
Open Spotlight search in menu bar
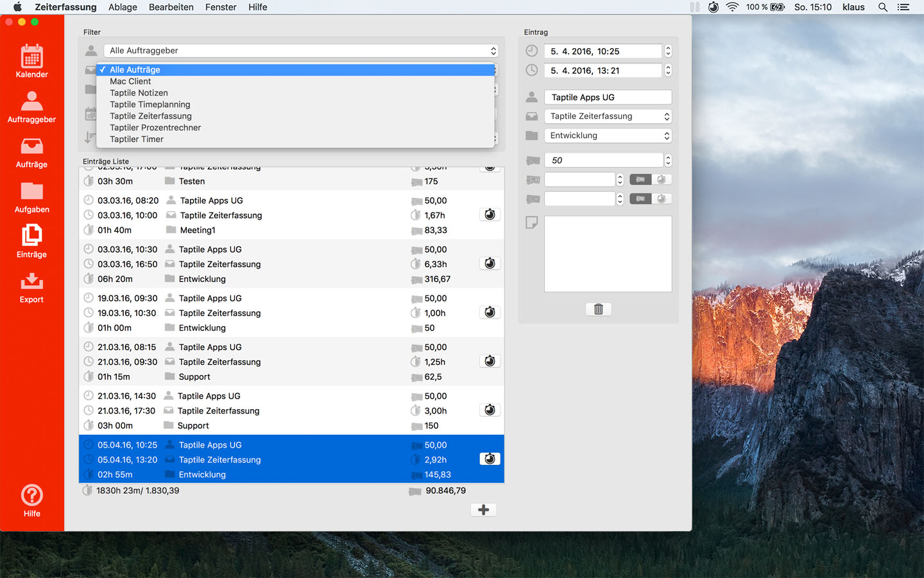coord(883,7)
